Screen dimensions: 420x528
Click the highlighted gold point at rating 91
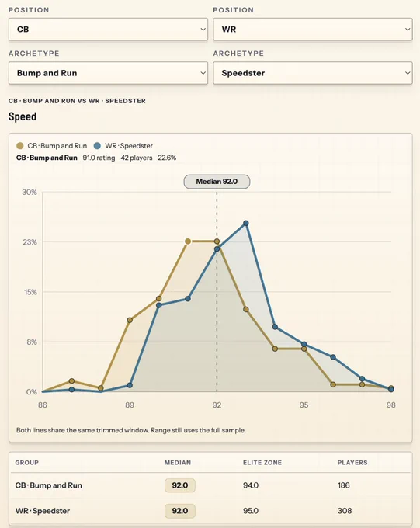coord(188,241)
